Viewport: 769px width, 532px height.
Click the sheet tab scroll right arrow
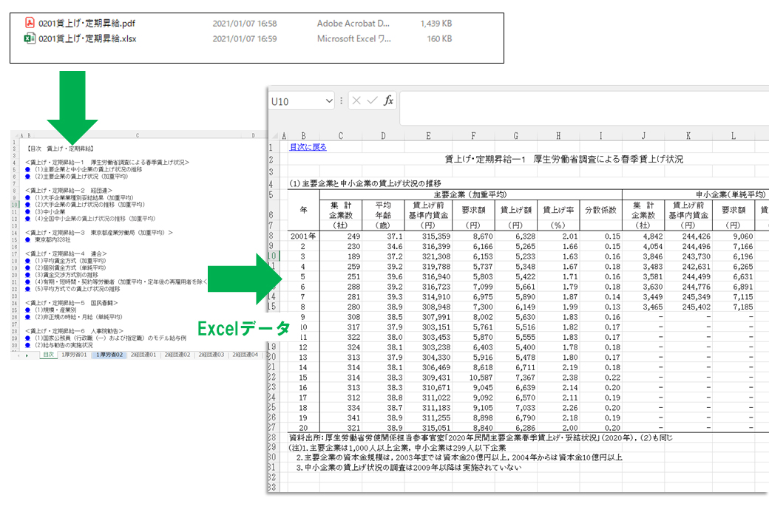pos(27,355)
